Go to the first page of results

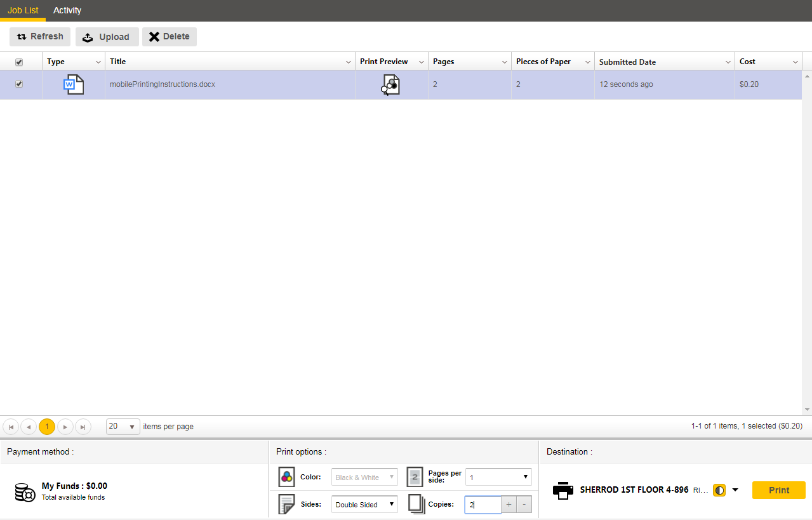11,427
